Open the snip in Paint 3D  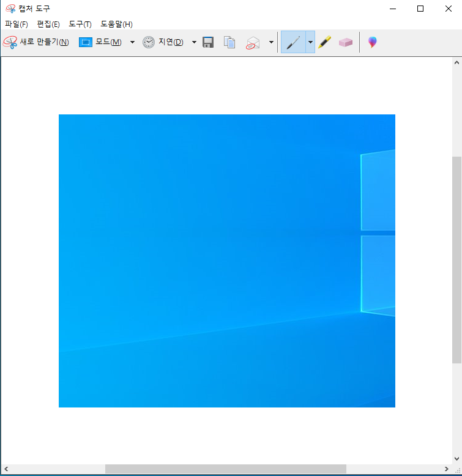[x=373, y=42]
